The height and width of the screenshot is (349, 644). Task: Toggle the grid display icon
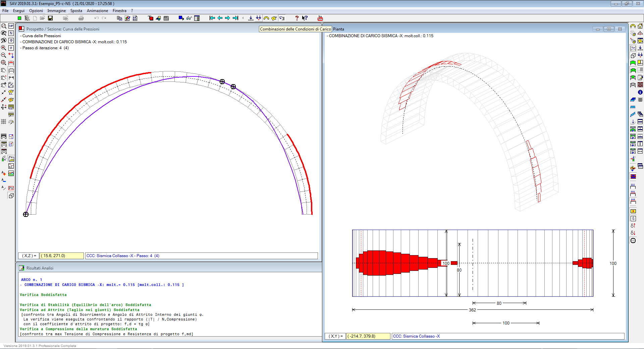(x=4, y=122)
